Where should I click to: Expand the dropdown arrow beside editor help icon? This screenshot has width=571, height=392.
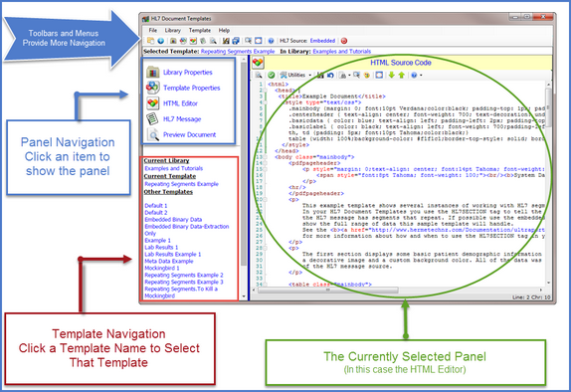click(x=421, y=75)
